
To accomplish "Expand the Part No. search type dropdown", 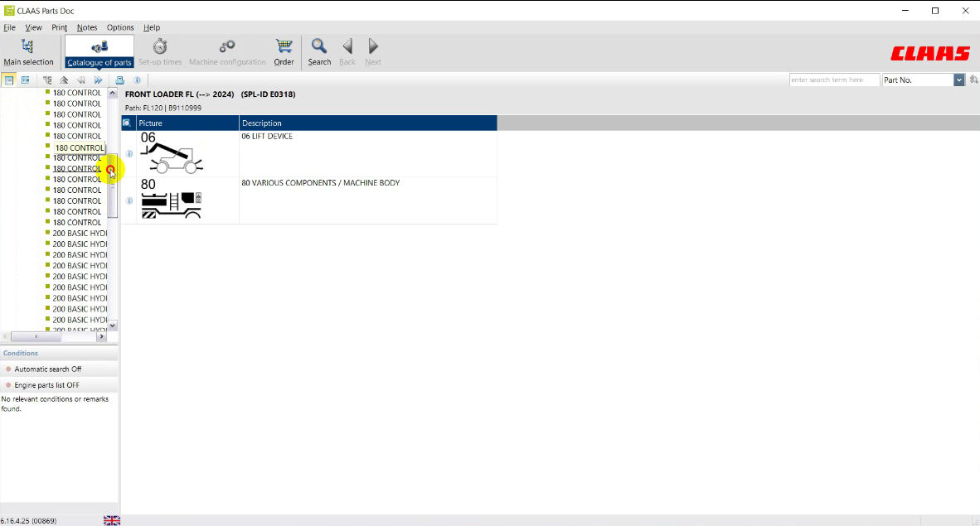I will pos(958,80).
